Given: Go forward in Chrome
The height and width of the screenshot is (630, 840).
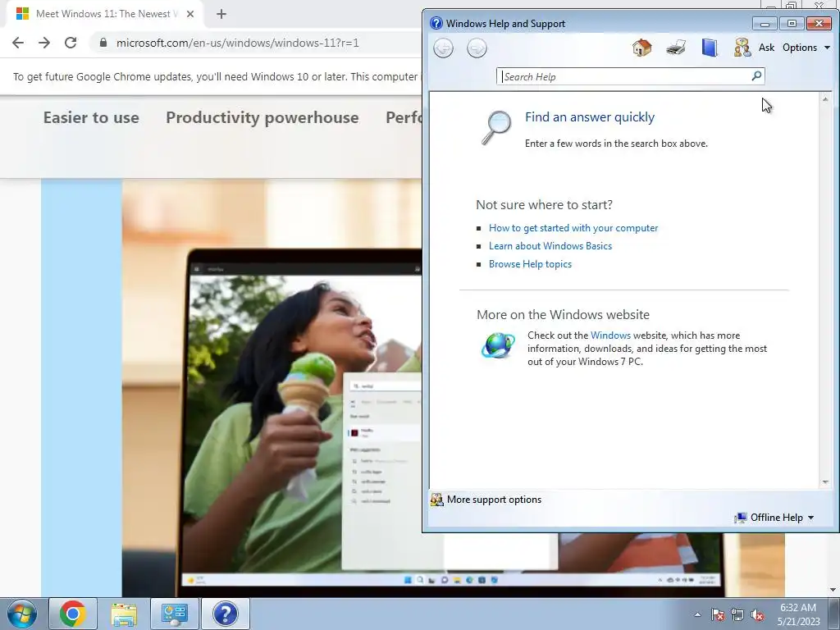Looking at the screenshot, I should tap(44, 43).
